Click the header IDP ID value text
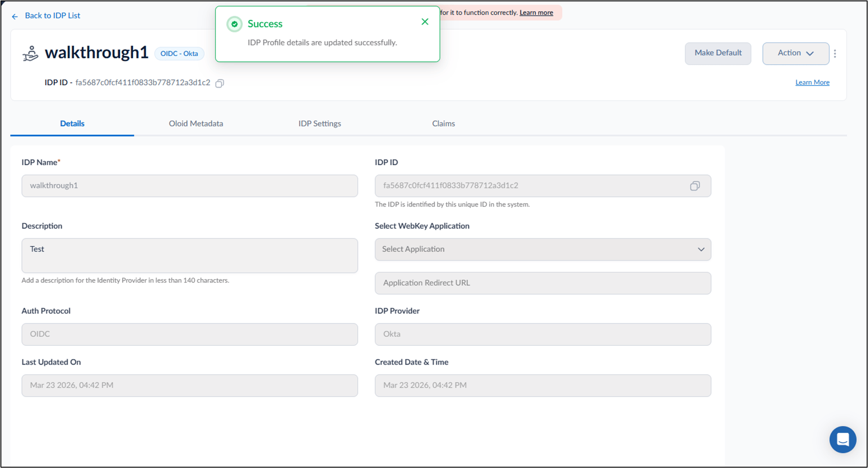The image size is (868, 468). pyautogui.click(x=143, y=82)
